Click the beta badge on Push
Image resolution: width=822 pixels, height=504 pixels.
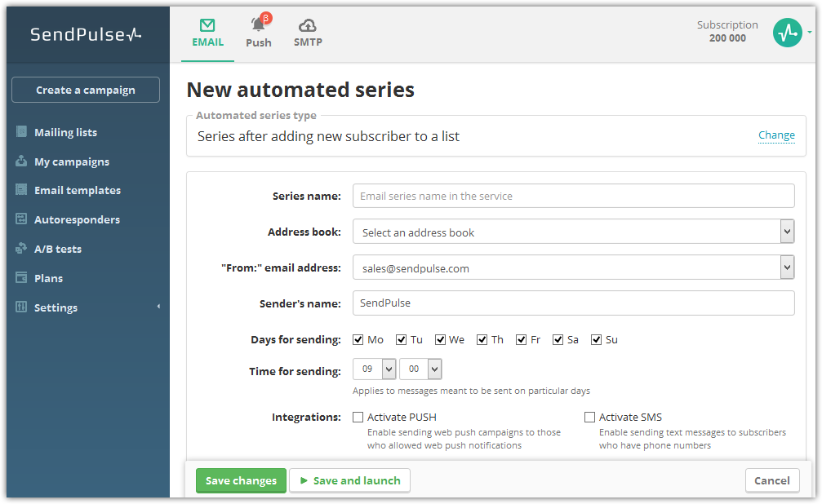pyautogui.click(x=266, y=18)
